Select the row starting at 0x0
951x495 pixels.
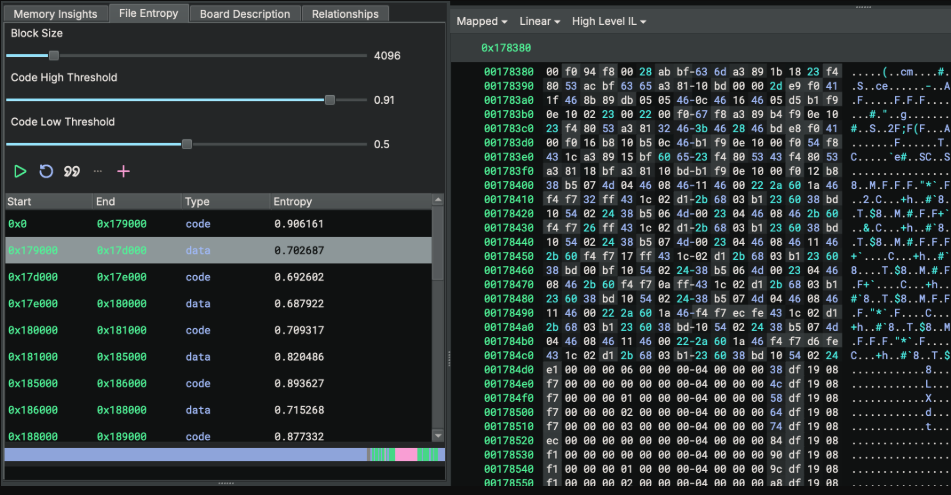218,224
